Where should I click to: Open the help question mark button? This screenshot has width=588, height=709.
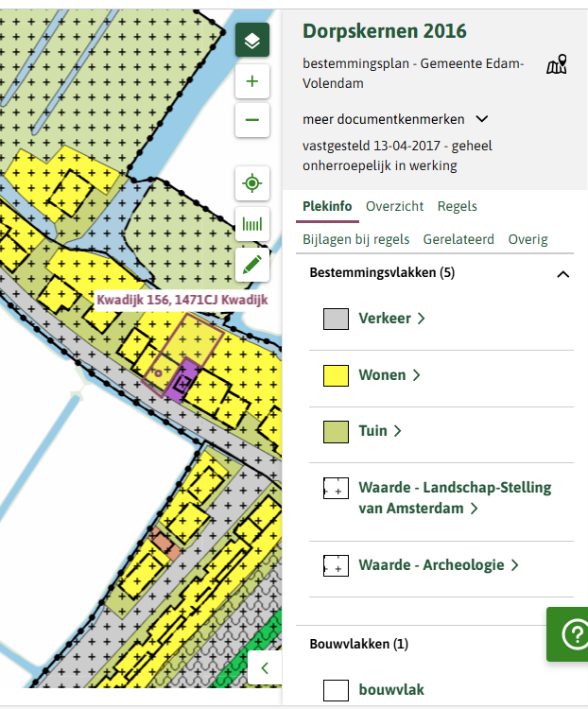pyautogui.click(x=572, y=635)
